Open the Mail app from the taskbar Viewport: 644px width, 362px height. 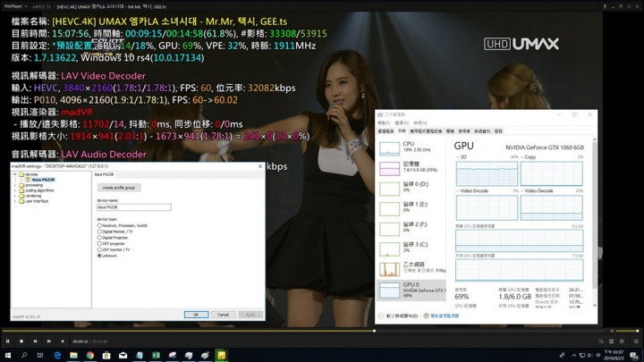pyautogui.click(x=123, y=355)
